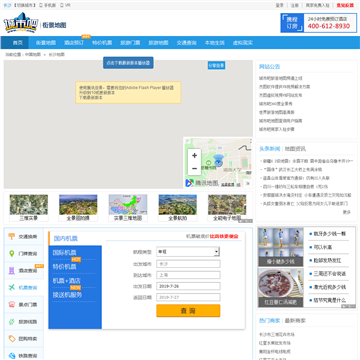
Task: Click the purple hotel 酒店查询 icon
Action: 12,271
